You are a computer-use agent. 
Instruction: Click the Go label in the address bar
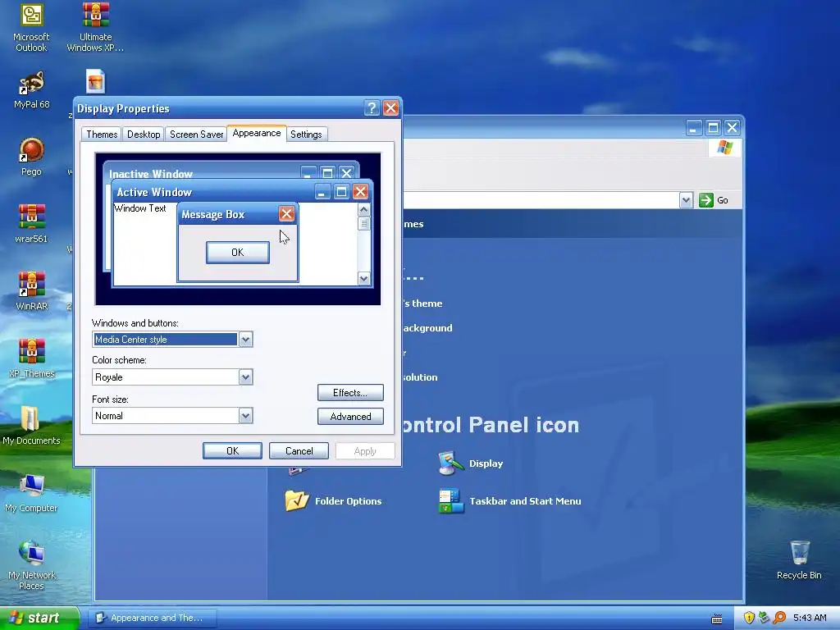[723, 200]
